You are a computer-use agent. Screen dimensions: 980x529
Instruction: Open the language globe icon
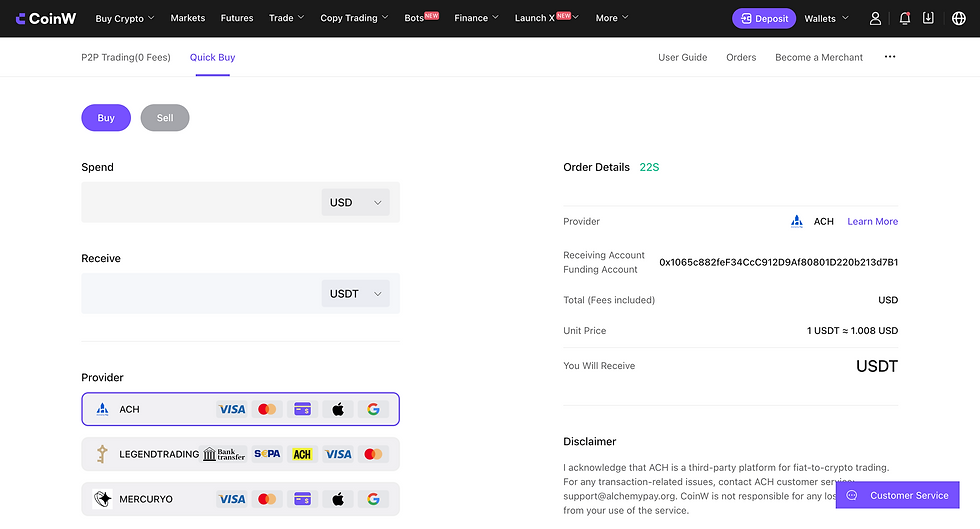(x=959, y=18)
